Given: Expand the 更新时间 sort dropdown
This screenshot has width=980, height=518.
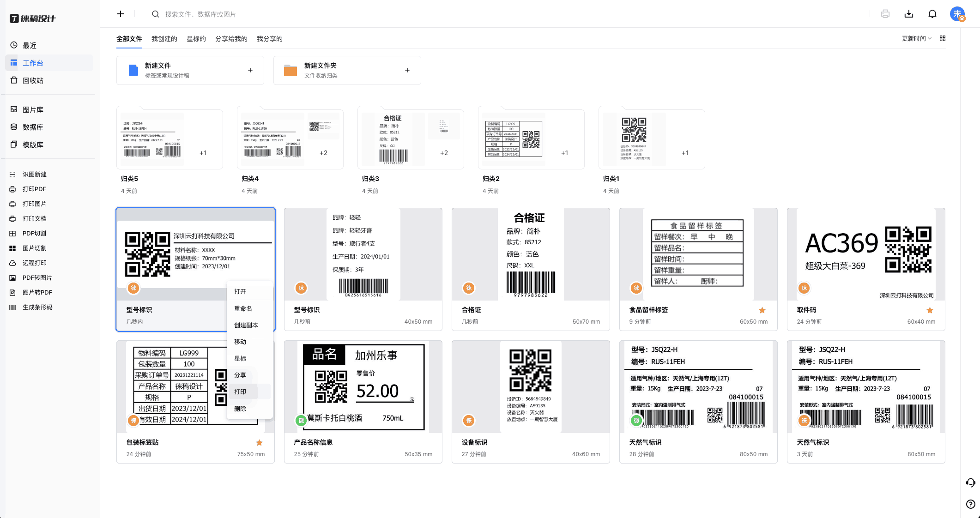Looking at the screenshot, I should [916, 39].
